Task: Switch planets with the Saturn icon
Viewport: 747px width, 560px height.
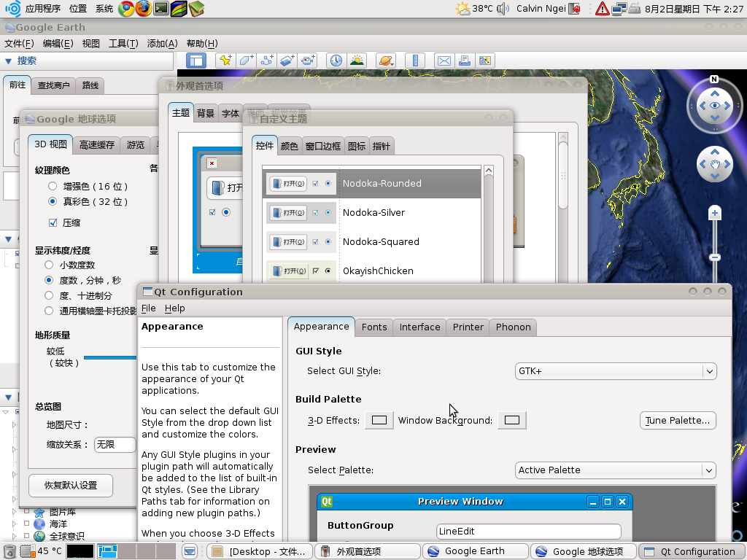Action: click(385, 61)
